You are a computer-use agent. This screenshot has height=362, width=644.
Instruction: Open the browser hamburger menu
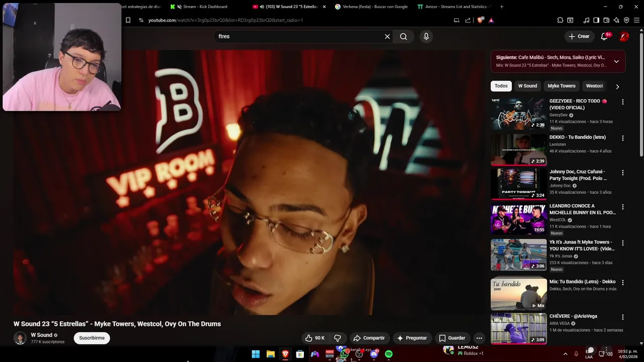636,20
